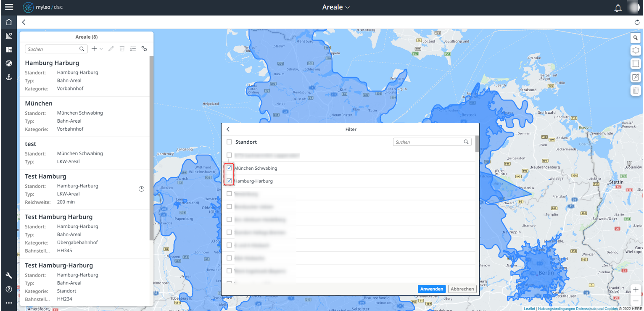
Task: Apply the filter with Anwenden
Action: (432, 289)
